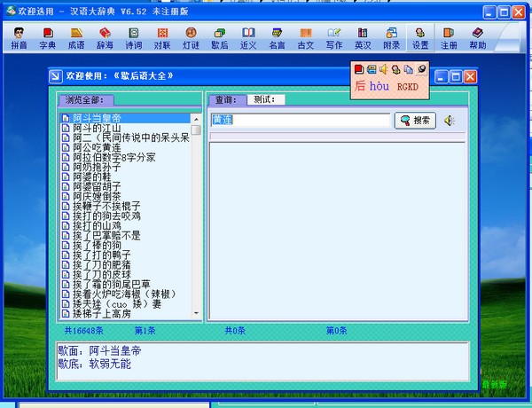
Task: Select entry 阿二（民间传说中的呆头呆
Action: [x=125, y=137]
